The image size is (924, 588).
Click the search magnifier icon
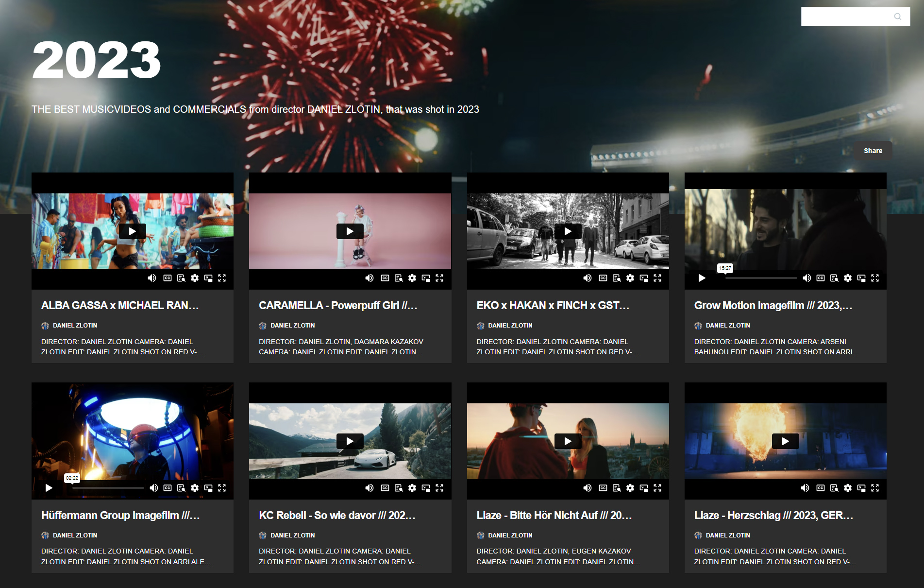(x=898, y=17)
